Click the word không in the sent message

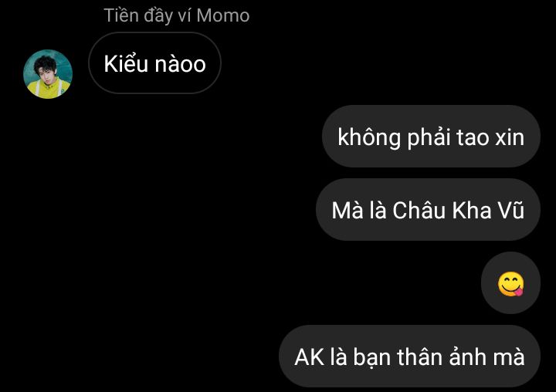(x=369, y=137)
